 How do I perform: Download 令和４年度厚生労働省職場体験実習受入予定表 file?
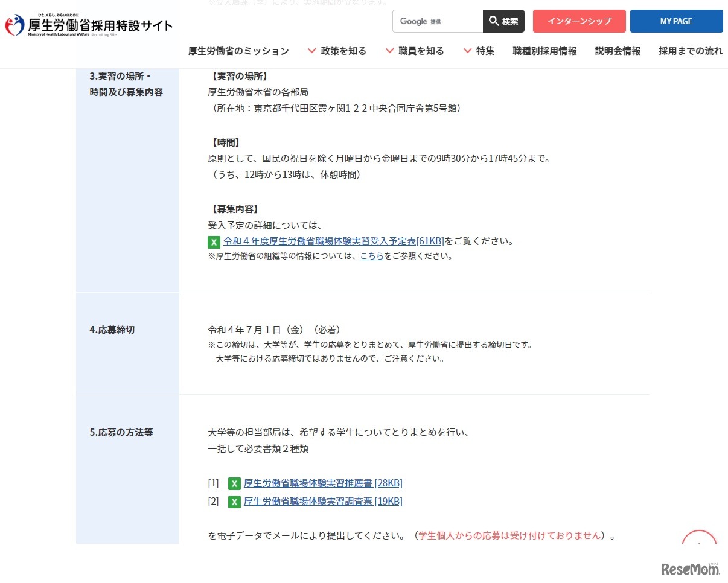tap(334, 241)
